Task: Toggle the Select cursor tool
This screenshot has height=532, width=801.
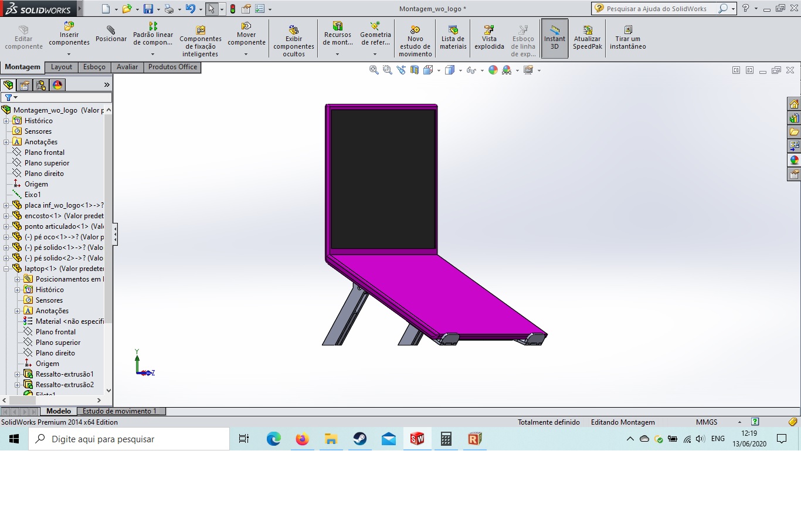Action: coord(211,9)
